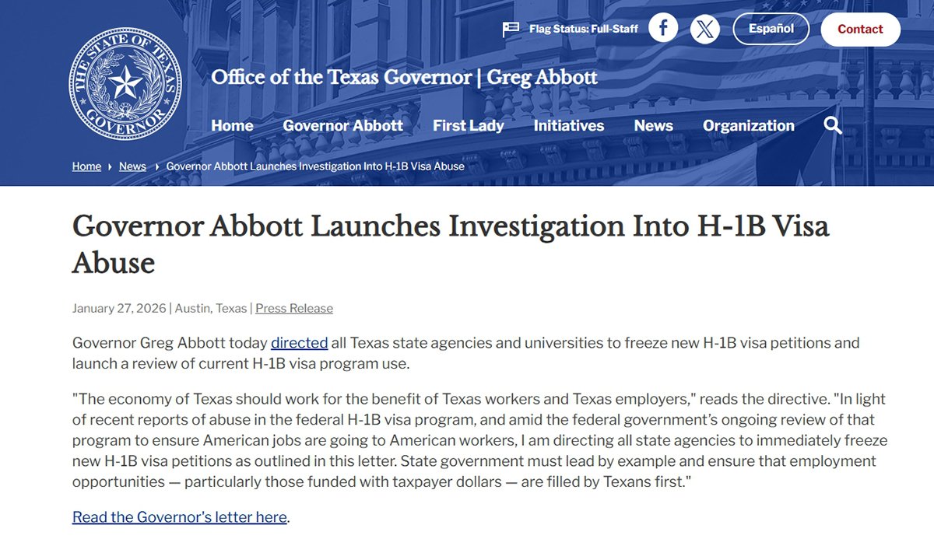
Task: Open the Governor Abbott menu item
Action: click(x=342, y=125)
